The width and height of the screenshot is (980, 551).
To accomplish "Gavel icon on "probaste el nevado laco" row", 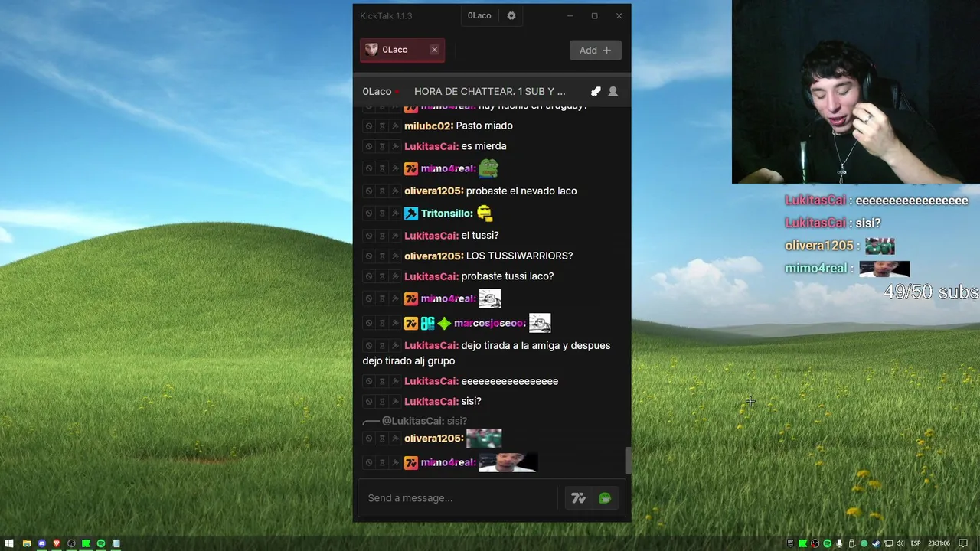I will click(x=395, y=191).
